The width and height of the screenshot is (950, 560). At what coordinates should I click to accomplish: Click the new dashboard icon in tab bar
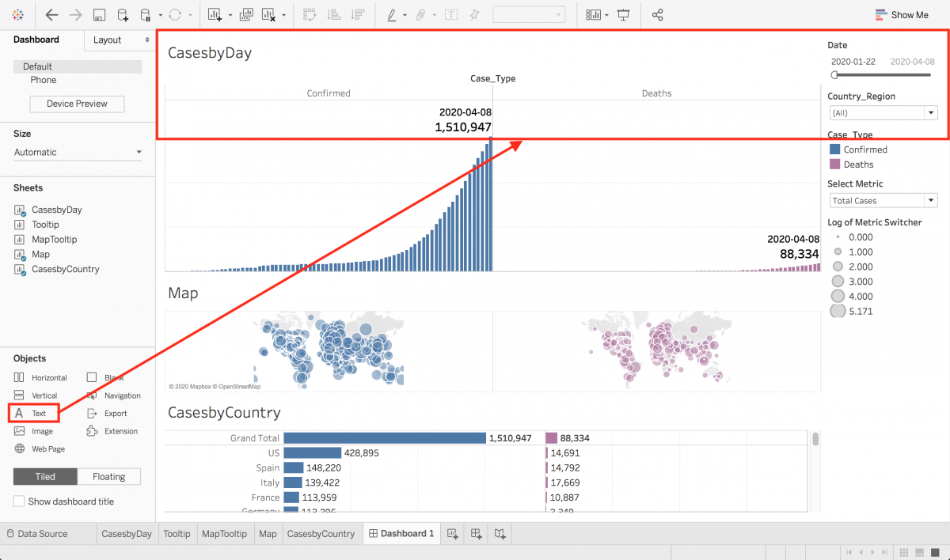click(x=477, y=534)
